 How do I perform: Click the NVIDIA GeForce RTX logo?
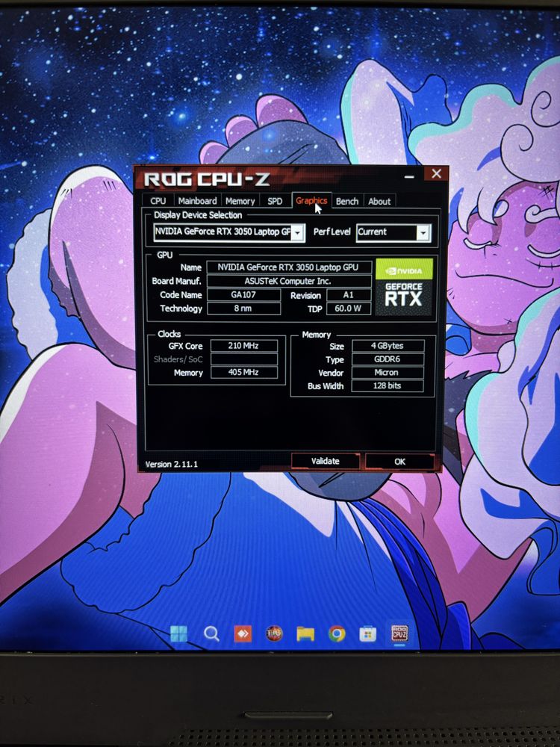pos(404,288)
